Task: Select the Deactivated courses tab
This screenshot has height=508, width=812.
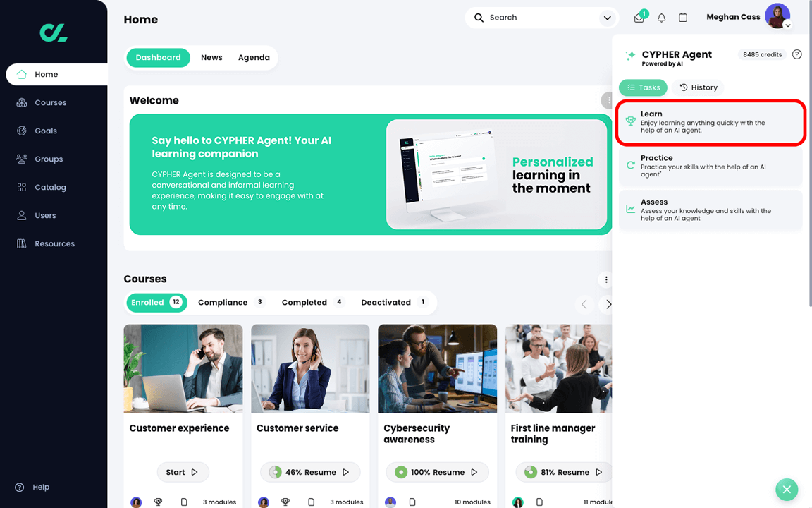Action: [393, 302]
